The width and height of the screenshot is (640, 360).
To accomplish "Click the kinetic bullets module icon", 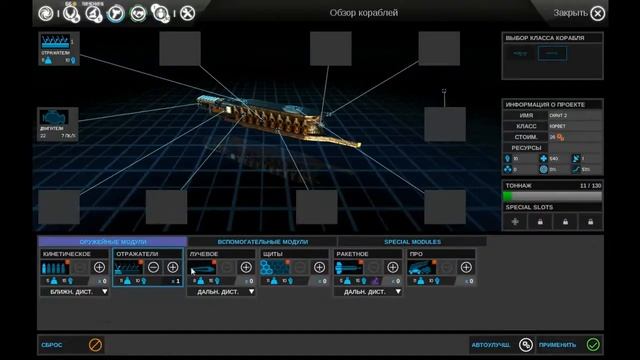I will [x=55, y=267].
